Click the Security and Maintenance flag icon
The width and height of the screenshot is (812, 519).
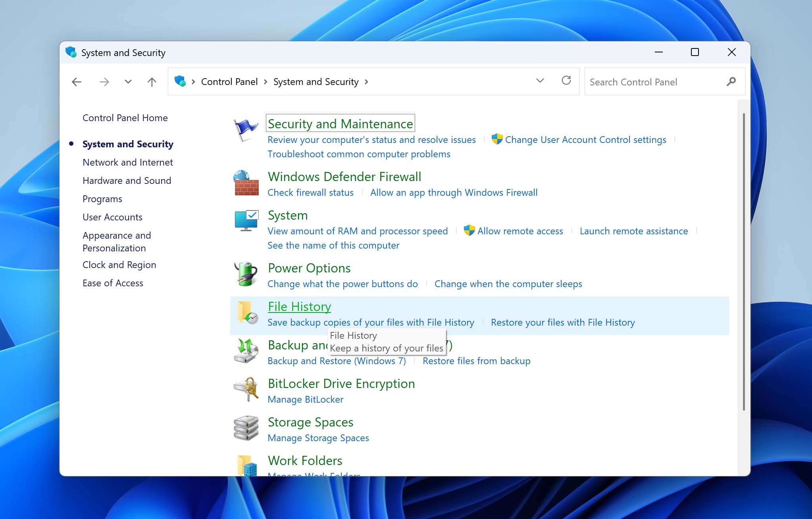pos(246,130)
